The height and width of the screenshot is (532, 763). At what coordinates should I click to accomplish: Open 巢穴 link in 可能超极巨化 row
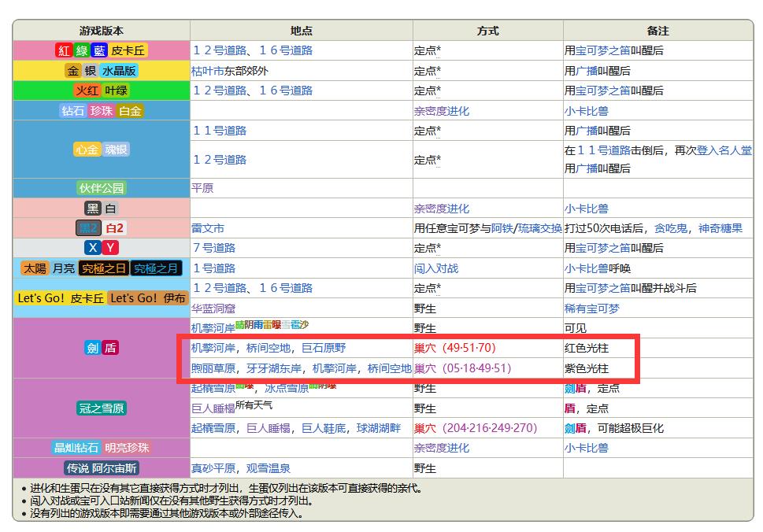pos(425,428)
